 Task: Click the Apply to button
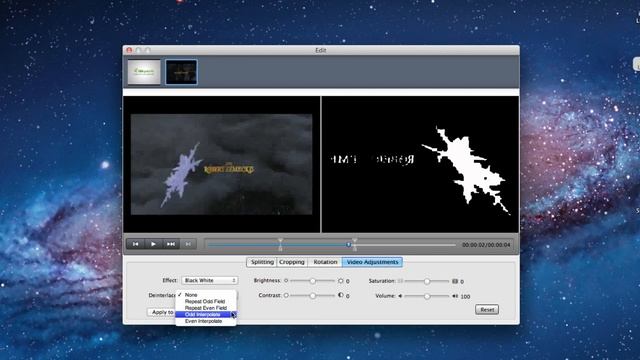click(162, 312)
